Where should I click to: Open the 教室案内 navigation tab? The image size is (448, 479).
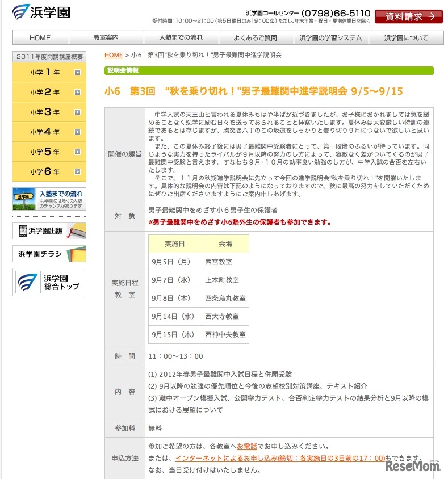point(106,37)
